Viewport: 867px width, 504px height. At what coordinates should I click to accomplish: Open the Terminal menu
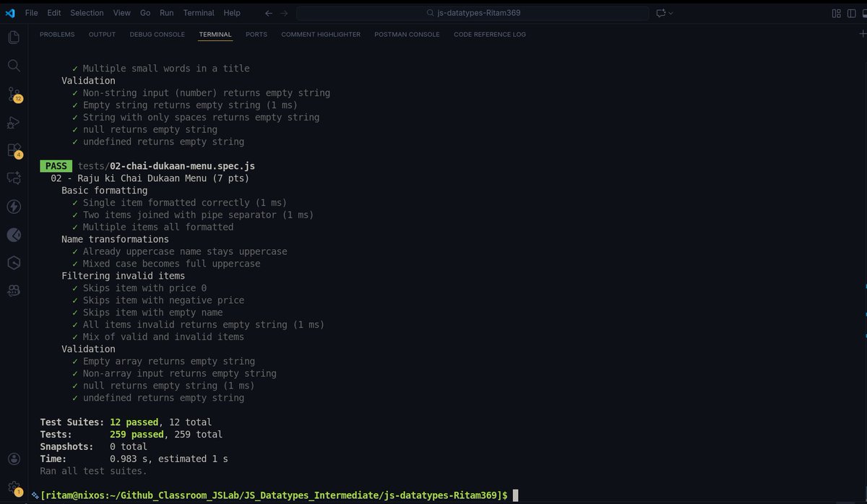[199, 13]
